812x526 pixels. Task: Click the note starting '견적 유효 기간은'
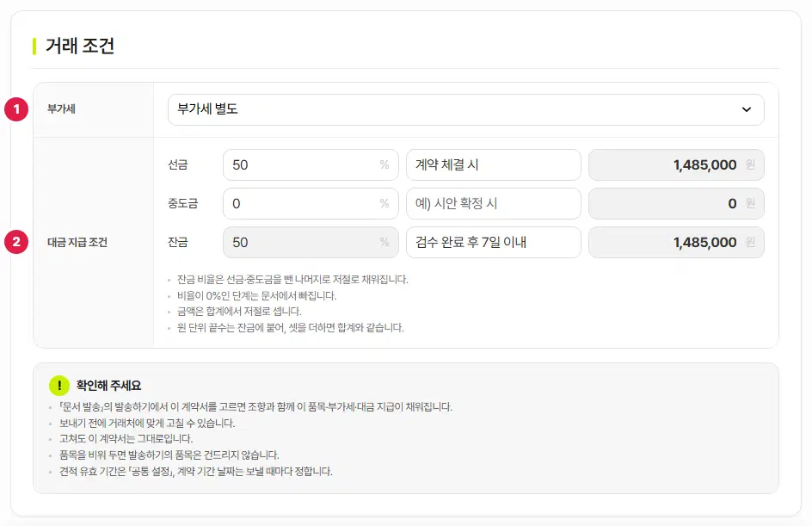click(x=196, y=471)
